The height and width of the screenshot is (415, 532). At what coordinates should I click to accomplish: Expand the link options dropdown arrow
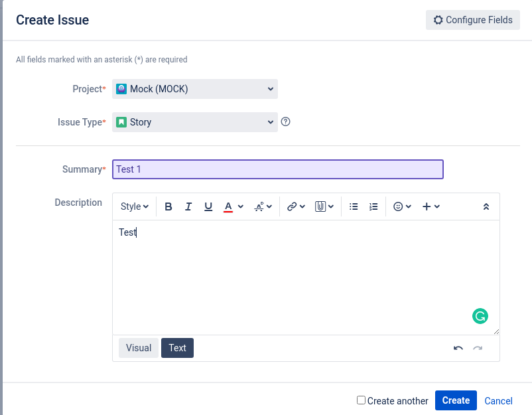[302, 207]
